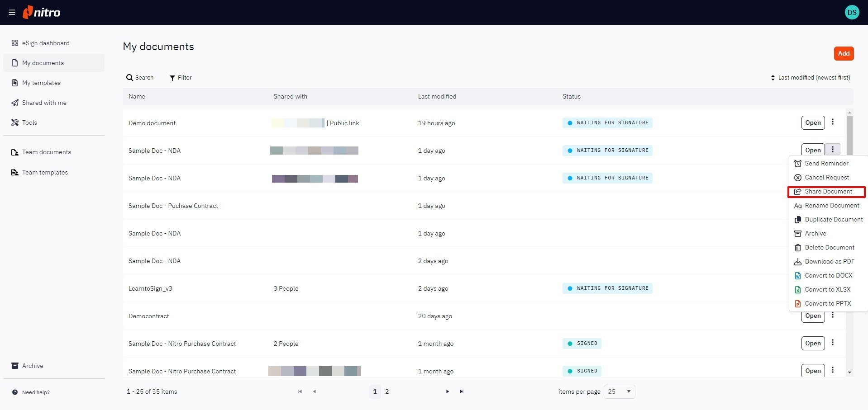The height and width of the screenshot is (410, 868).
Task: Open the Last modified sort dropdown
Action: (x=810, y=78)
